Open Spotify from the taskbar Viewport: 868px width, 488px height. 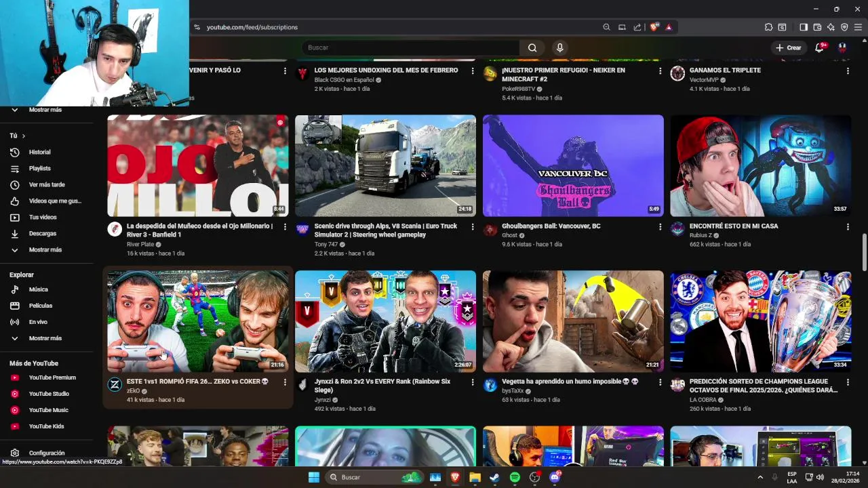click(515, 477)
